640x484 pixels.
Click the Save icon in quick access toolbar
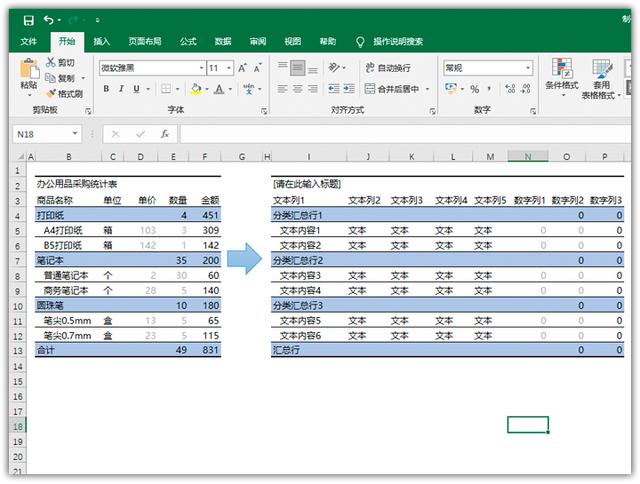pyautogui.click(x=28, y=20)
